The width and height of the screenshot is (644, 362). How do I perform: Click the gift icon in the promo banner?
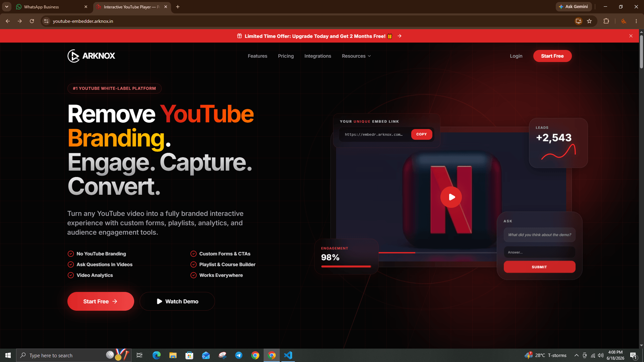[239, 36]
